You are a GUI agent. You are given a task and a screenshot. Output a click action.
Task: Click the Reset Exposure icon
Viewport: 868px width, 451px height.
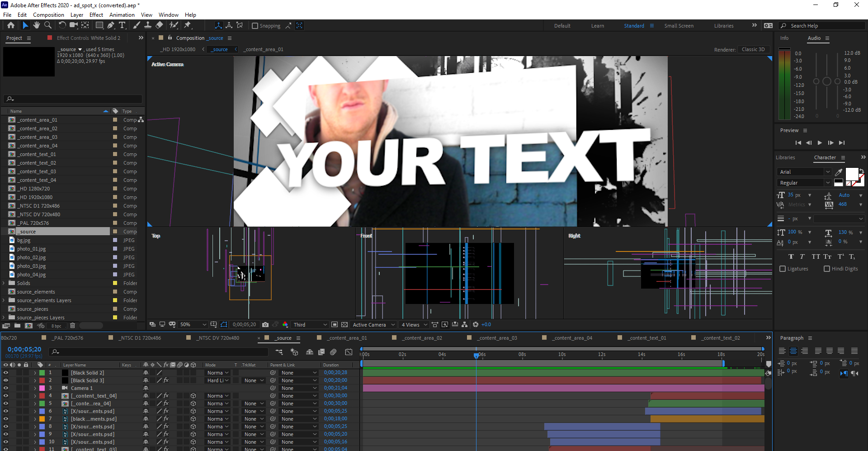point(476,325)
